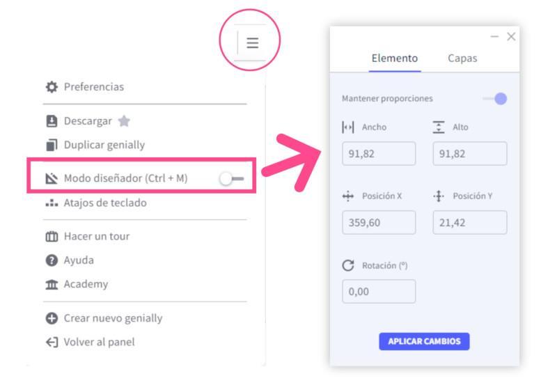Toggle the Modo diseñador switch
The image size is (557, 392).
coord(231,179)
